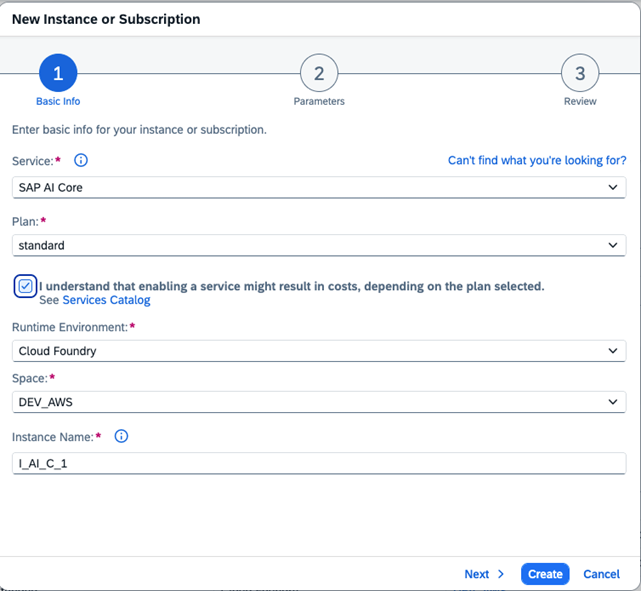Screen dimensions: 641x591
Task: Open the Runtime Environment Cloud Foundry dropdown
Action: coord(319,351)
